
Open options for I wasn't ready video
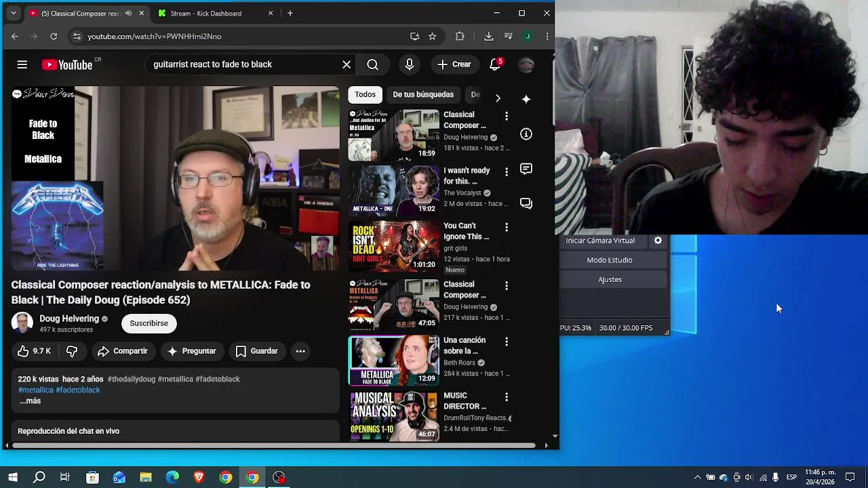point(506,173)
